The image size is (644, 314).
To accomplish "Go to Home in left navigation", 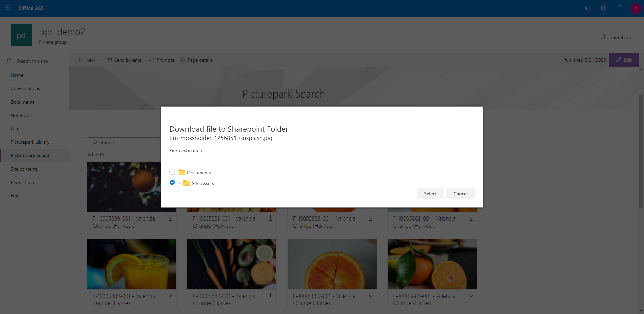I will [17, 75].
